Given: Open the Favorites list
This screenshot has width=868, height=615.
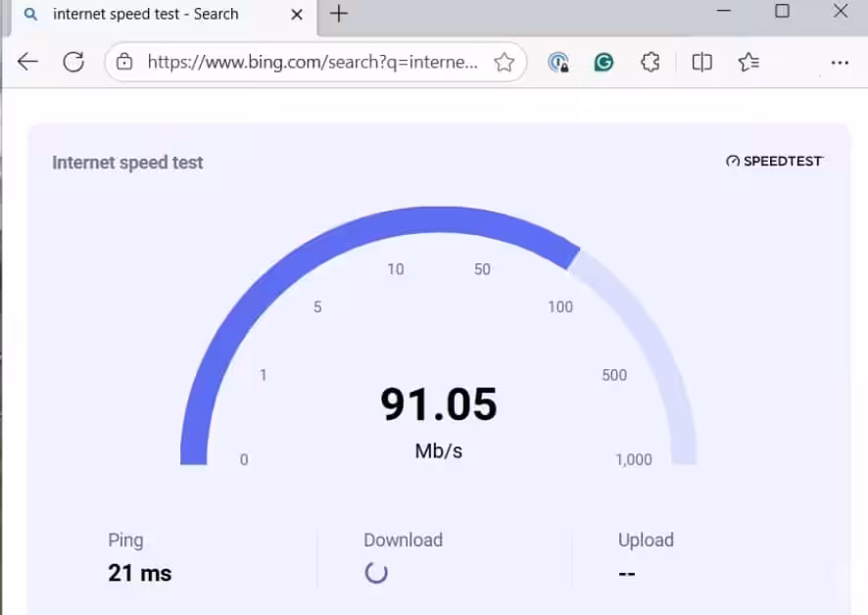Looking at the screenshot, I should coord(749,62).
